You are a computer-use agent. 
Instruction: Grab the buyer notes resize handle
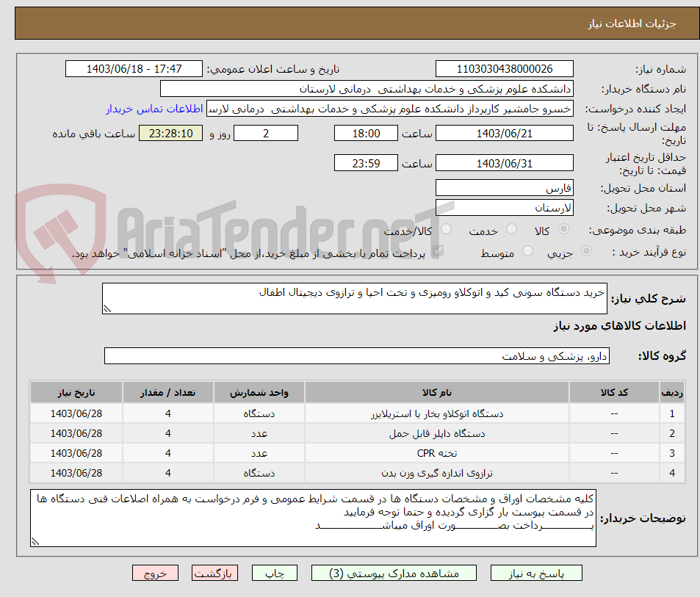click(35, 542)
